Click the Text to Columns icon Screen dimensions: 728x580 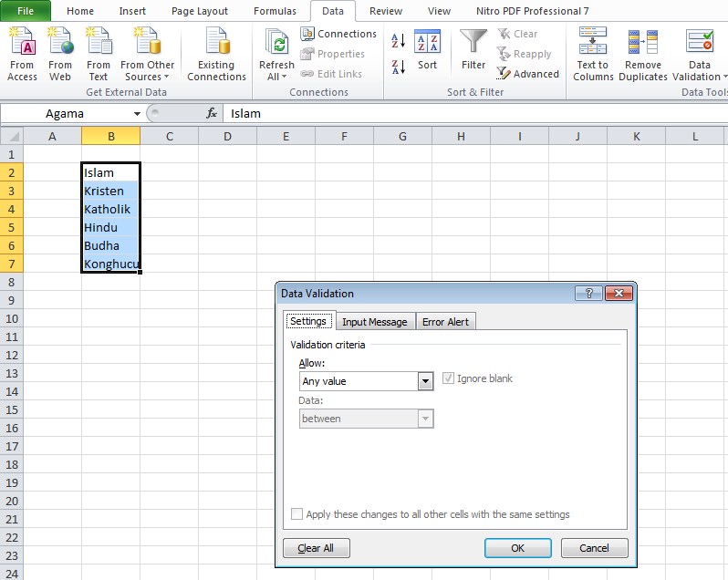tap(593, 44)
